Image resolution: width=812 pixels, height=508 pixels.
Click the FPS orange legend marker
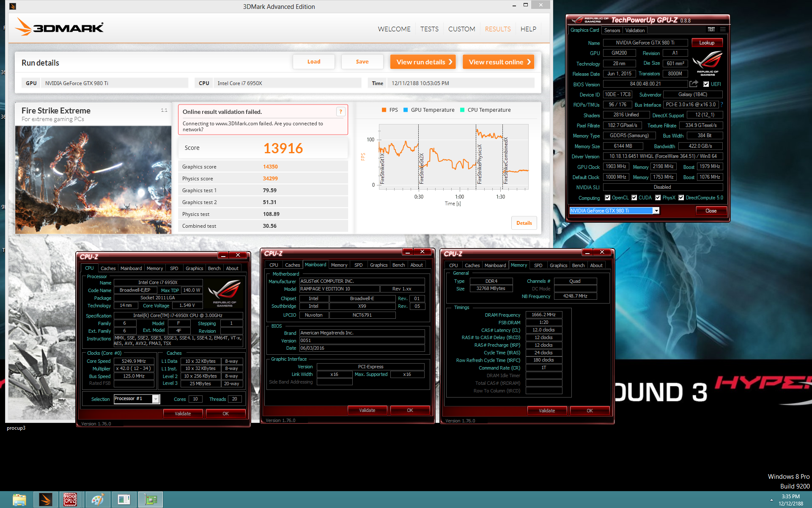click(x=384, y=110)
